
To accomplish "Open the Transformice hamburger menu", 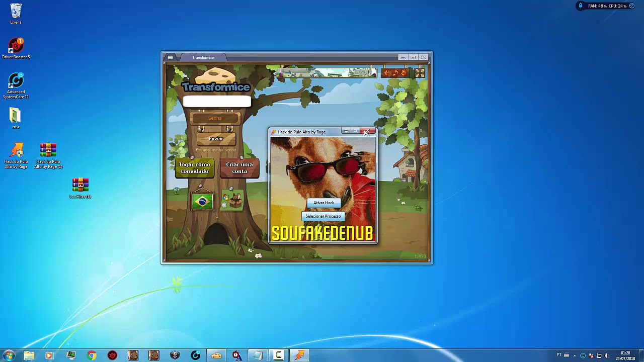I will pyautogui.click(x=170, y=57).
